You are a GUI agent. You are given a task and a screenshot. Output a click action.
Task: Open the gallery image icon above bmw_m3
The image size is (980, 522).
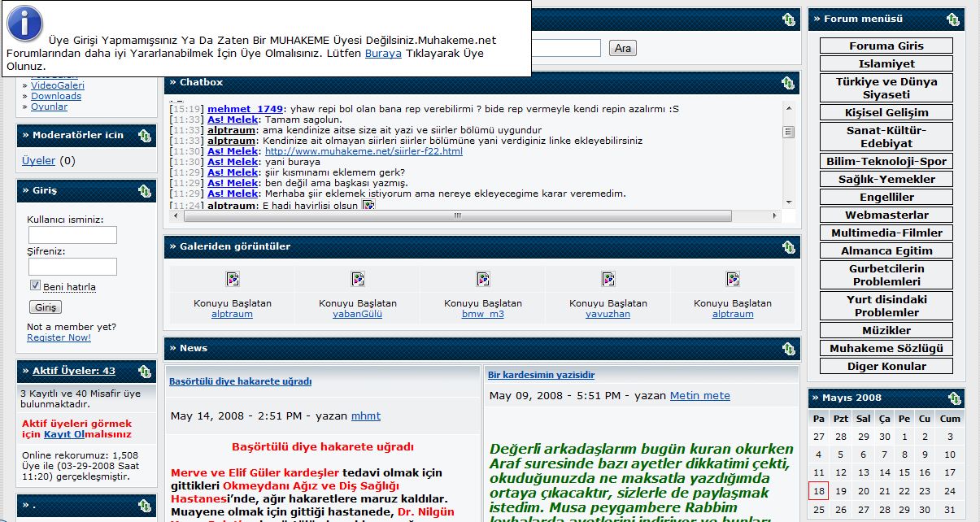[x=483, y=280]
